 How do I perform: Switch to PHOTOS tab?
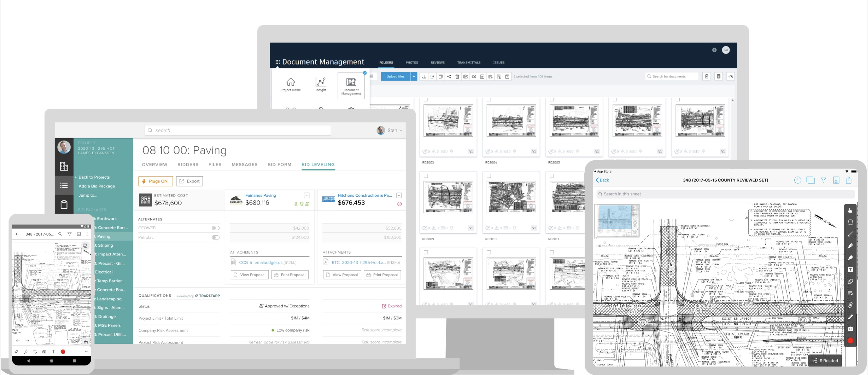tap(412, 62)
